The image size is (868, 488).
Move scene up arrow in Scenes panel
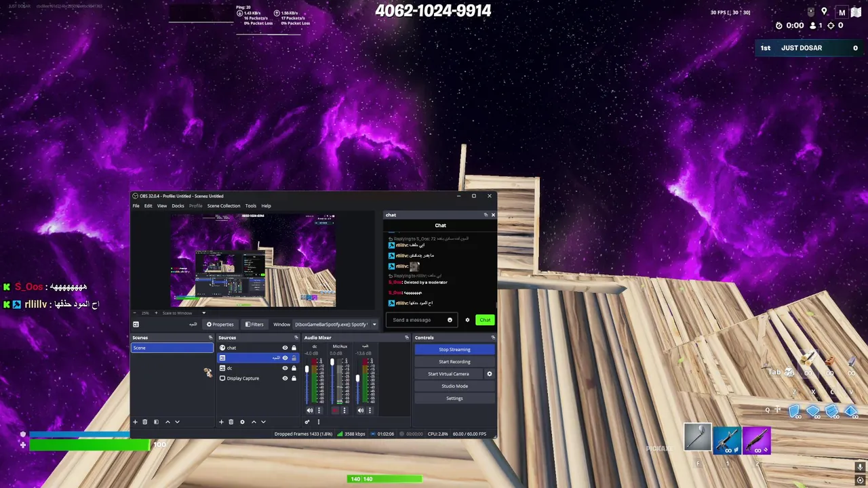tap(167, 422)
